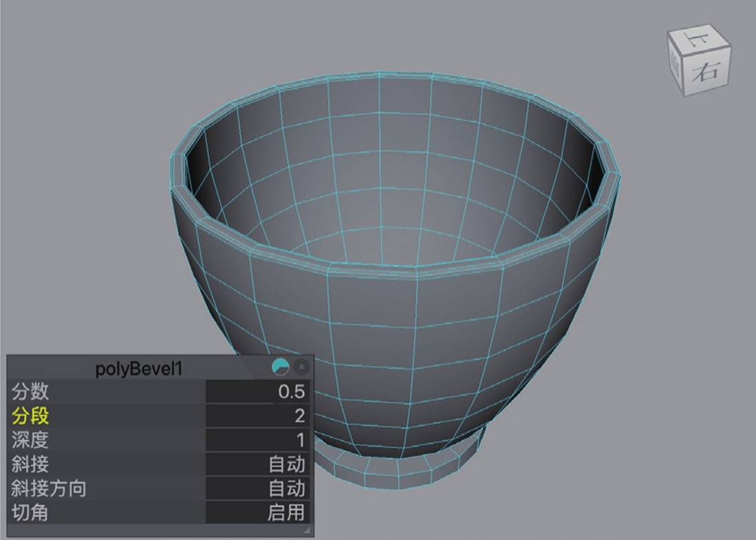This screenshot has height=540, width=756.
Task: Select the 深度 attribute label
Action: click(31, 440)
